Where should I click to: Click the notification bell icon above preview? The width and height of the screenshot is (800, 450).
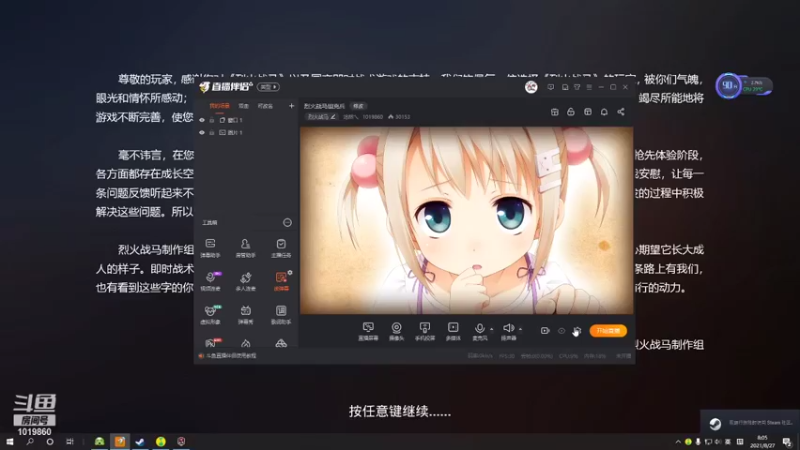click(604, 112)
